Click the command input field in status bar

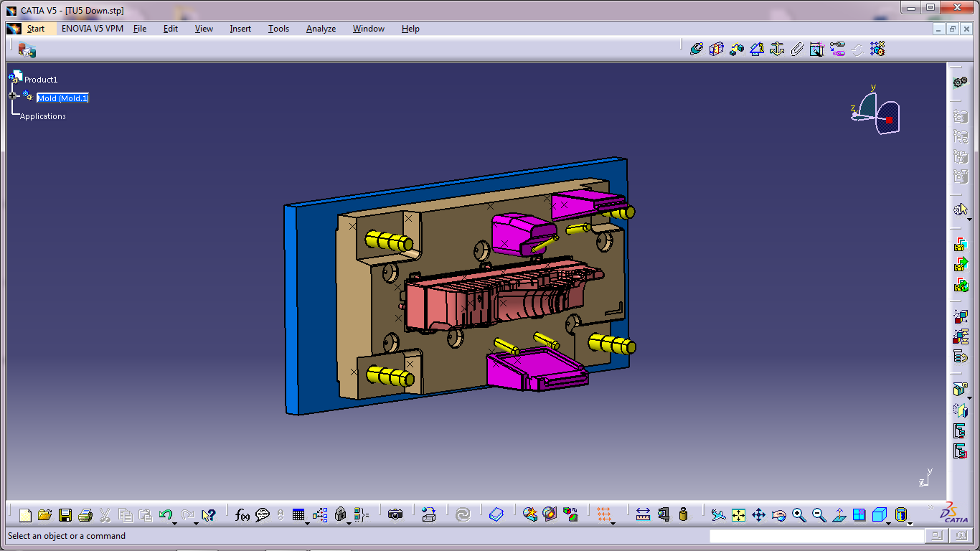click(816, 536)
